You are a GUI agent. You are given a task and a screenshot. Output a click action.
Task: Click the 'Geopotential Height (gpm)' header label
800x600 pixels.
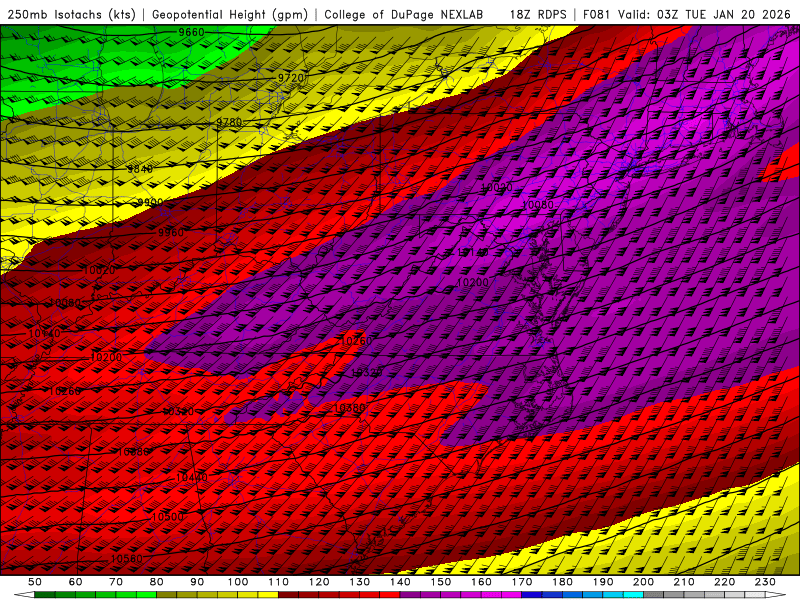(x=230, y=14)
